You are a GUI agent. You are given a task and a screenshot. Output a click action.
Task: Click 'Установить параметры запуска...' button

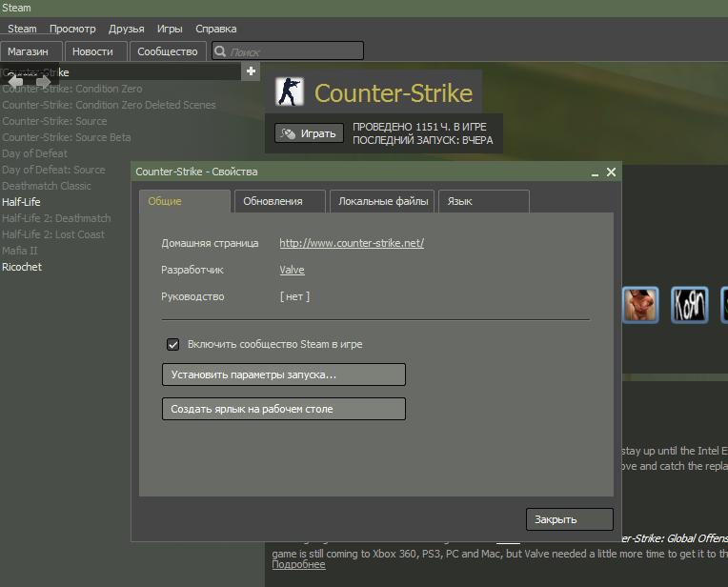(x=284, y=374)
